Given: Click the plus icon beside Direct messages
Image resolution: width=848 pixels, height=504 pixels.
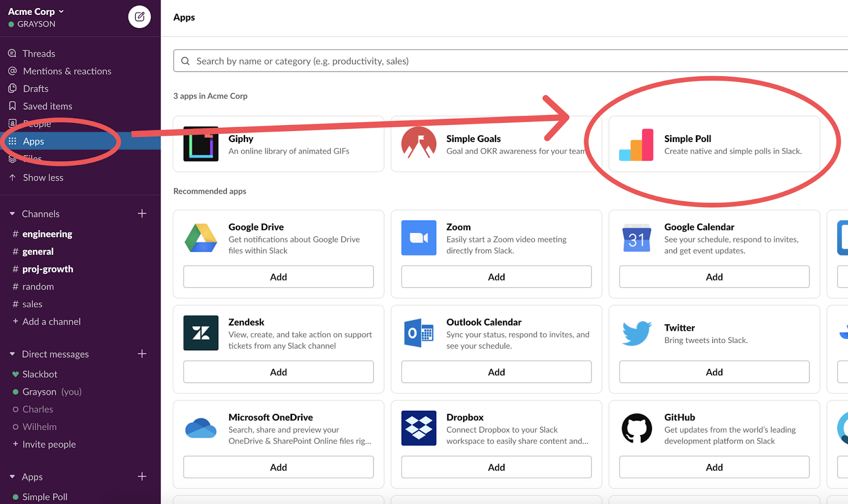Looking at the screenshot, I should tap(142, 353).
